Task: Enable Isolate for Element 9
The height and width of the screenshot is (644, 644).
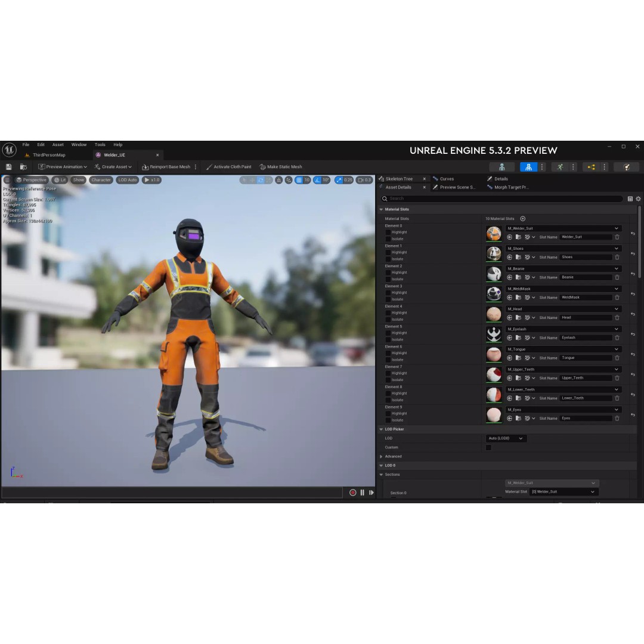Action: (x=388, y=420)
